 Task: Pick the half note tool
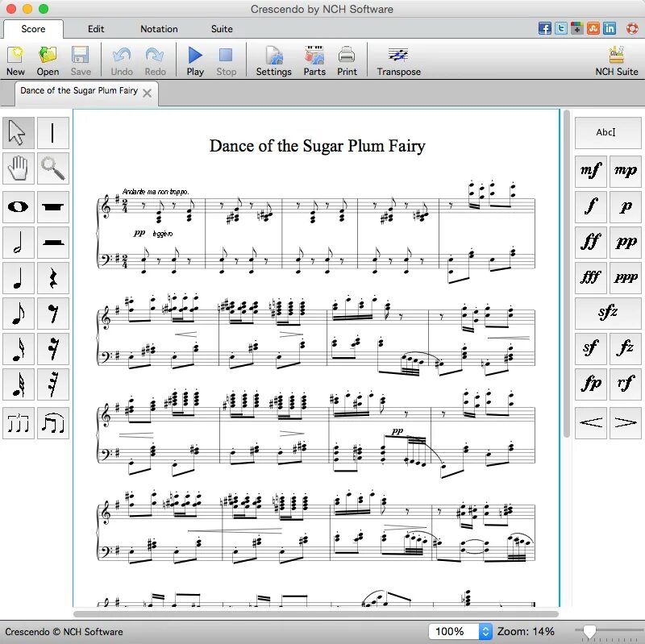coord(19,243)
